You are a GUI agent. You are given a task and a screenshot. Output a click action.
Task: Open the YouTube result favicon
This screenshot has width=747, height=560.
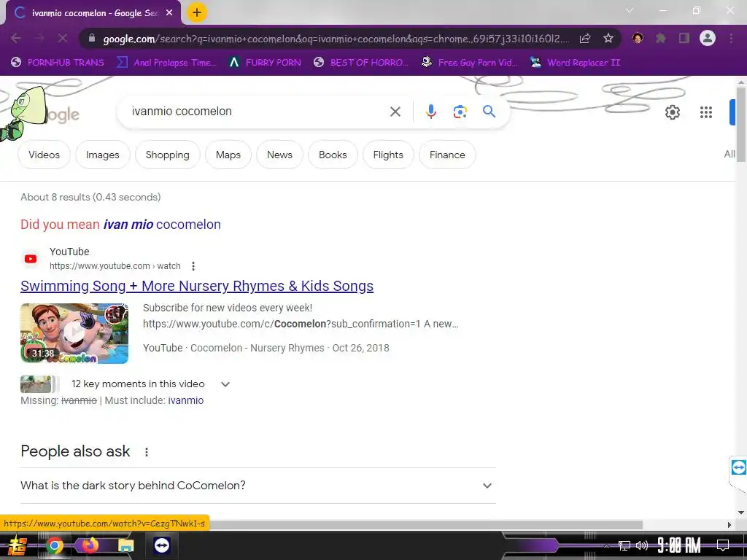tap(31, 259)
